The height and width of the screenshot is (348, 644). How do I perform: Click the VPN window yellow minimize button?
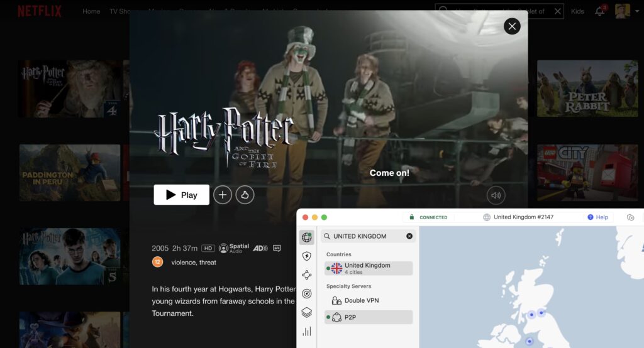[x=314, y=217]
